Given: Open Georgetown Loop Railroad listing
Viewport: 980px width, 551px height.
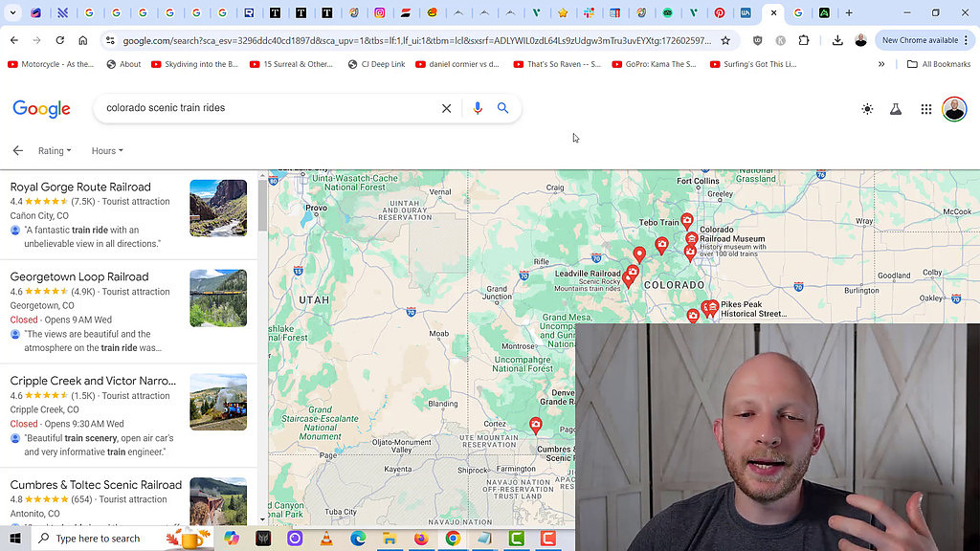Looking at the screenshot, I should point(79,276).
